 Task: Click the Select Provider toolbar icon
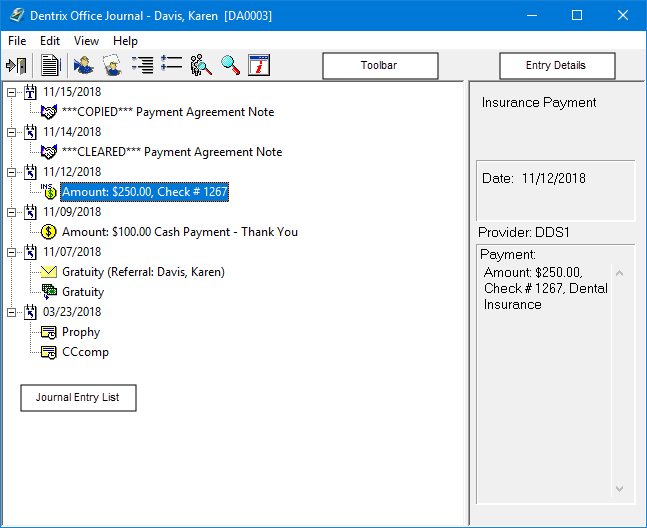[112, 66]
